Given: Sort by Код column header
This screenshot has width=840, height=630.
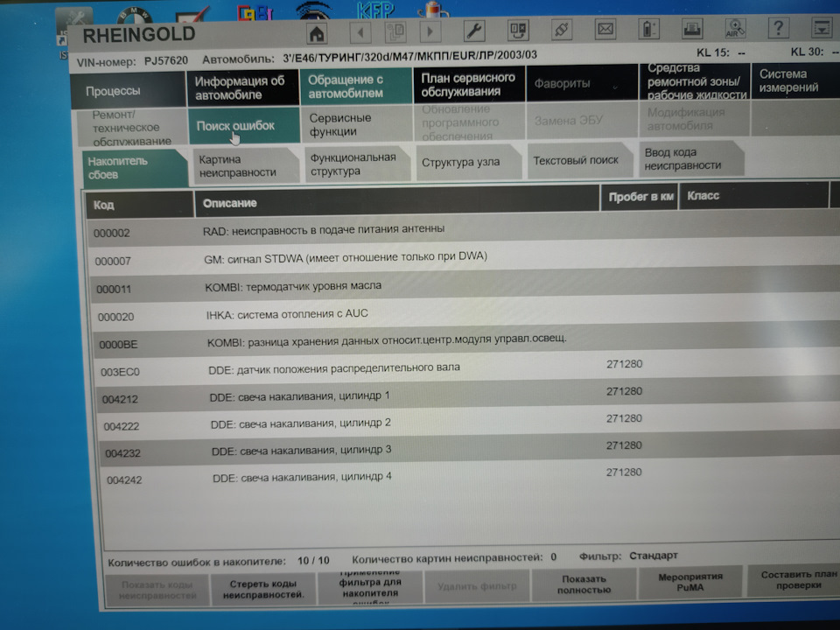Looking at the screenshot, I should coord(139,205).
